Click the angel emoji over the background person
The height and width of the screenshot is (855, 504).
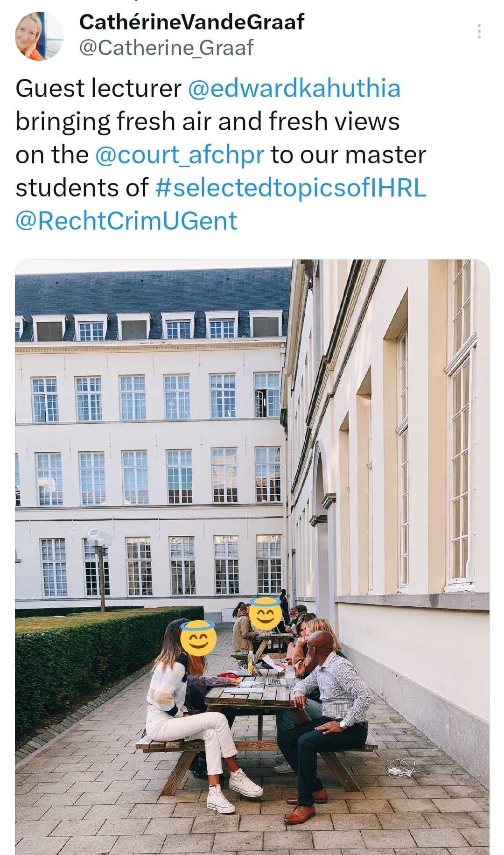point(265,612)
